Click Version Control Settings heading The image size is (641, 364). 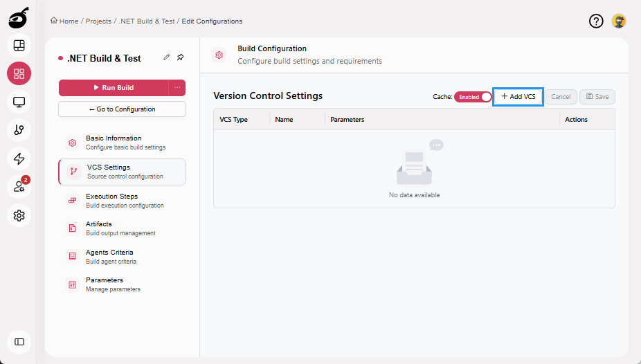click(268, 95)
